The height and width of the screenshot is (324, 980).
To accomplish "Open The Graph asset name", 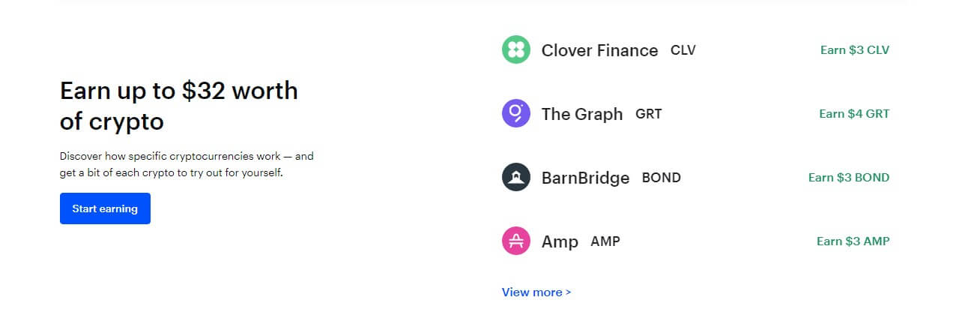I will (x=582, y=114).
